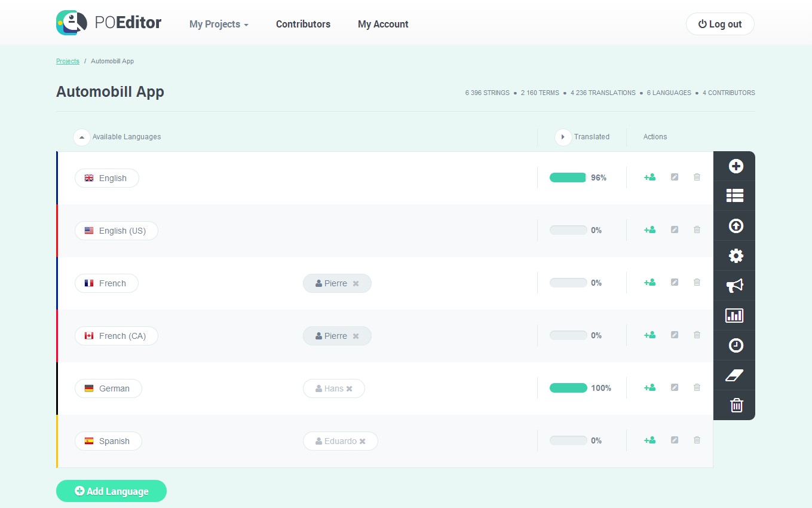
Task: Click the arrow toggle beside Translated
Action: tap(563, 137)
